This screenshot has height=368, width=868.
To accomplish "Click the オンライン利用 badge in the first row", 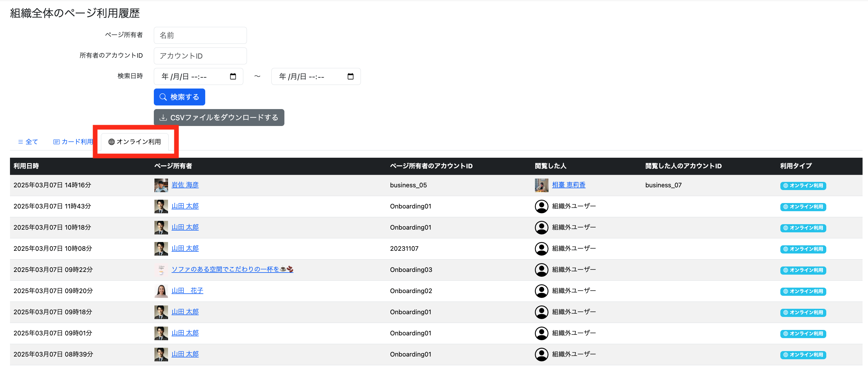I will point(803,186).
